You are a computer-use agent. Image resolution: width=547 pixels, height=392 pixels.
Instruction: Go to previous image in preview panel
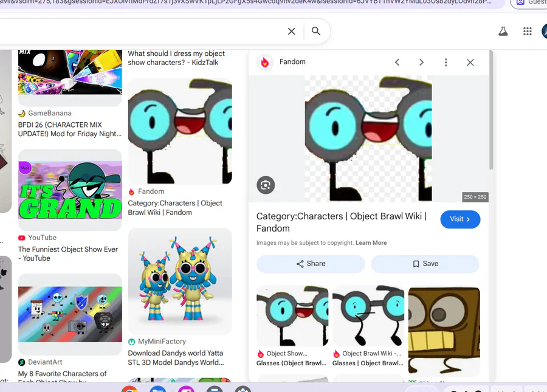[x=397, y=63]
